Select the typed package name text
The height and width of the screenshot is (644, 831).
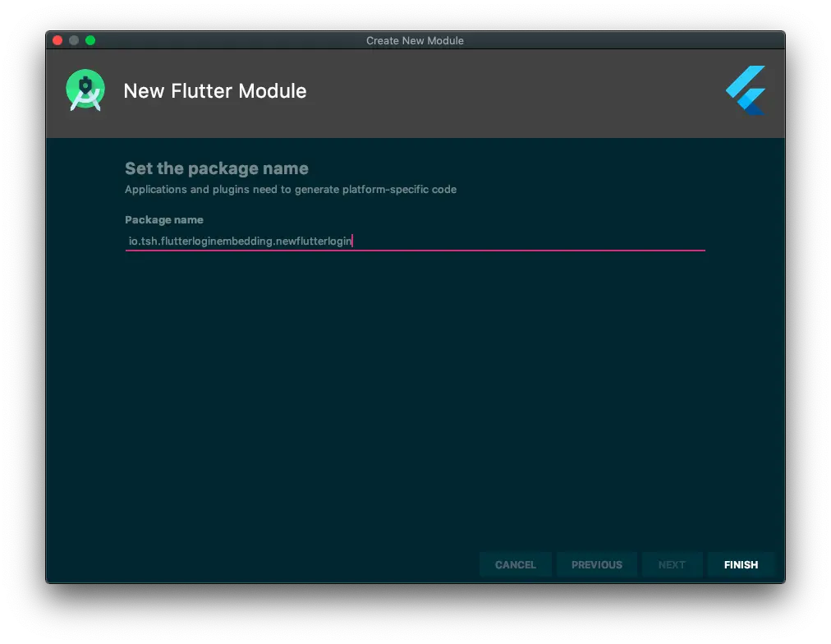(240, 240)
